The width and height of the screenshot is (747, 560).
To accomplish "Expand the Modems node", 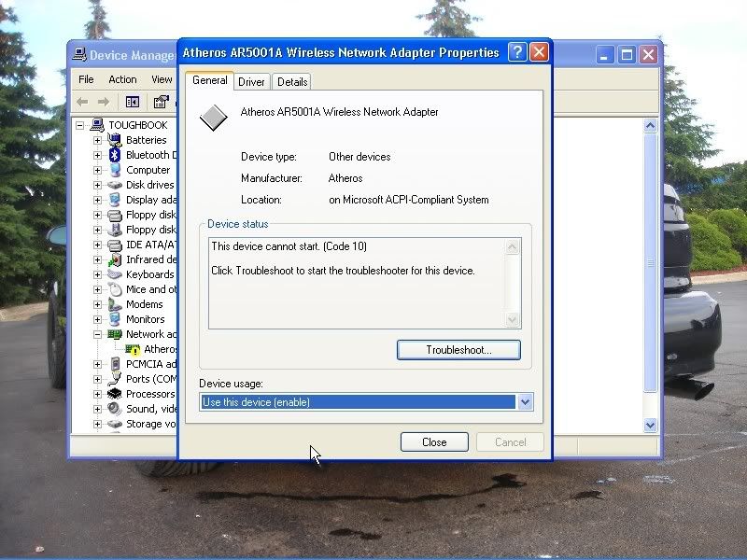I will click(97, 305).
